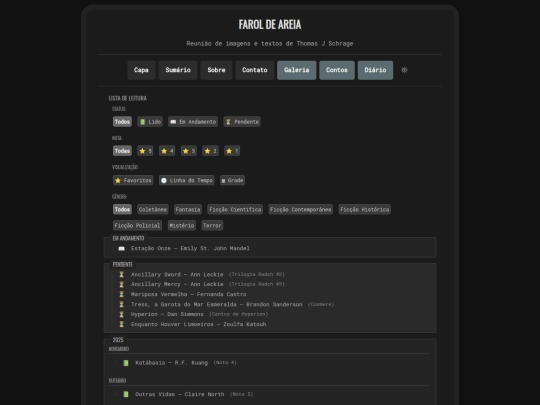Viewport: 540px width, 405px height.
Task: Click the hourglass icon beside Enquanto Houver Limoeiros
Action: coord(122,324)
